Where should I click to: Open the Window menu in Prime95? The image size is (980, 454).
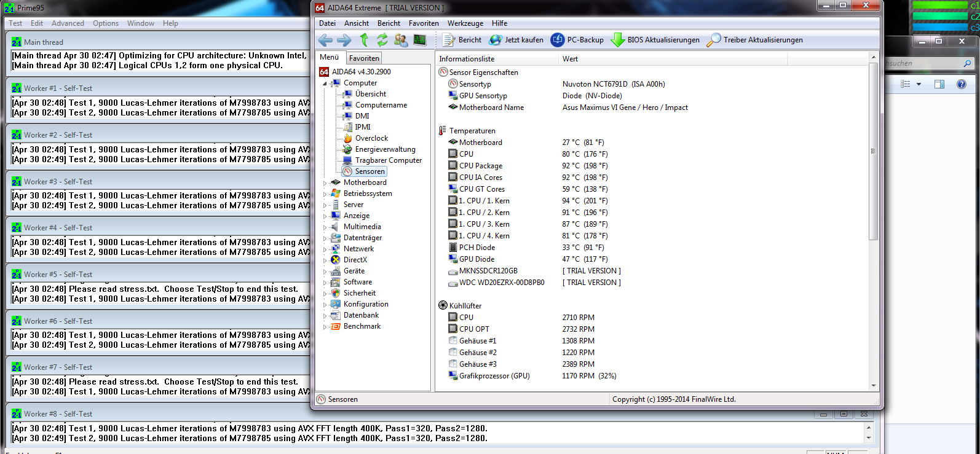[x=141, y=23]
